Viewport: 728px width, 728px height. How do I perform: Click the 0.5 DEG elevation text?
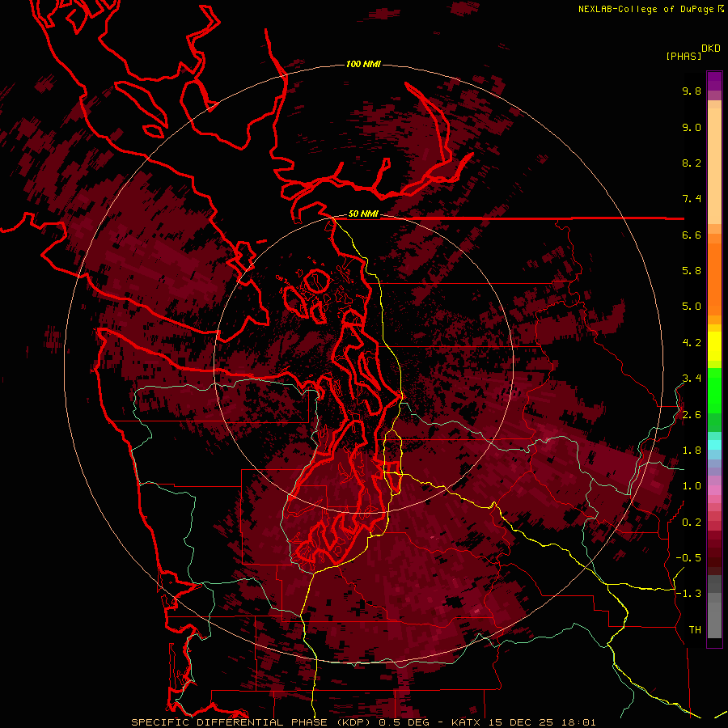[405, 722]
